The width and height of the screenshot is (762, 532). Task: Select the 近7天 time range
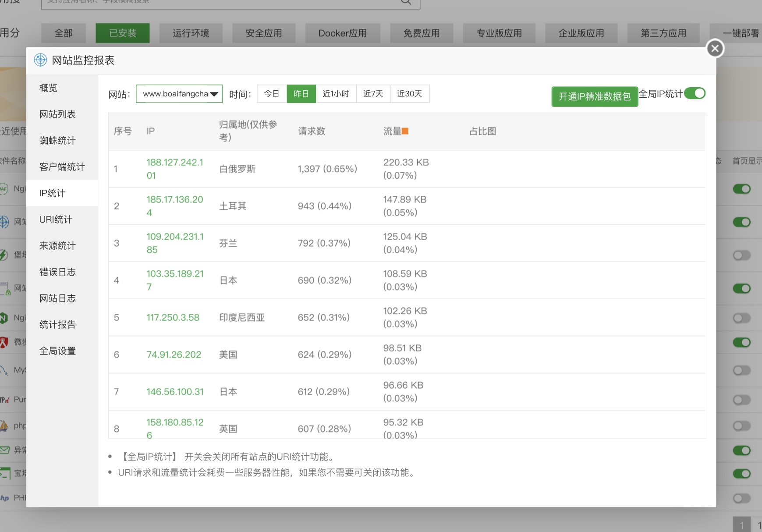coord(373,94)
